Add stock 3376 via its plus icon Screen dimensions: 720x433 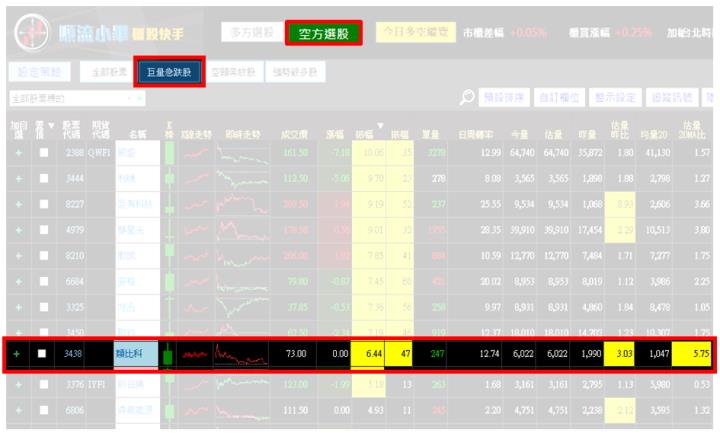(18, 384)
